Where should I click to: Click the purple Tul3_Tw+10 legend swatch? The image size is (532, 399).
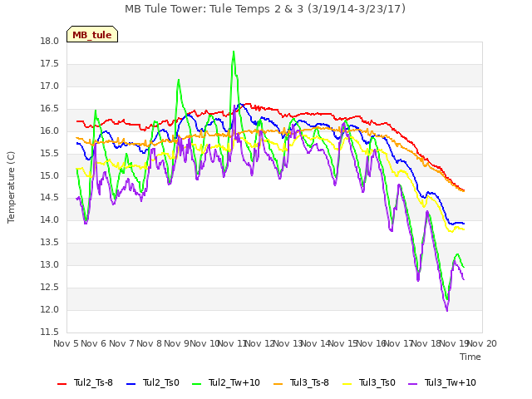click(x=413, y=383)
